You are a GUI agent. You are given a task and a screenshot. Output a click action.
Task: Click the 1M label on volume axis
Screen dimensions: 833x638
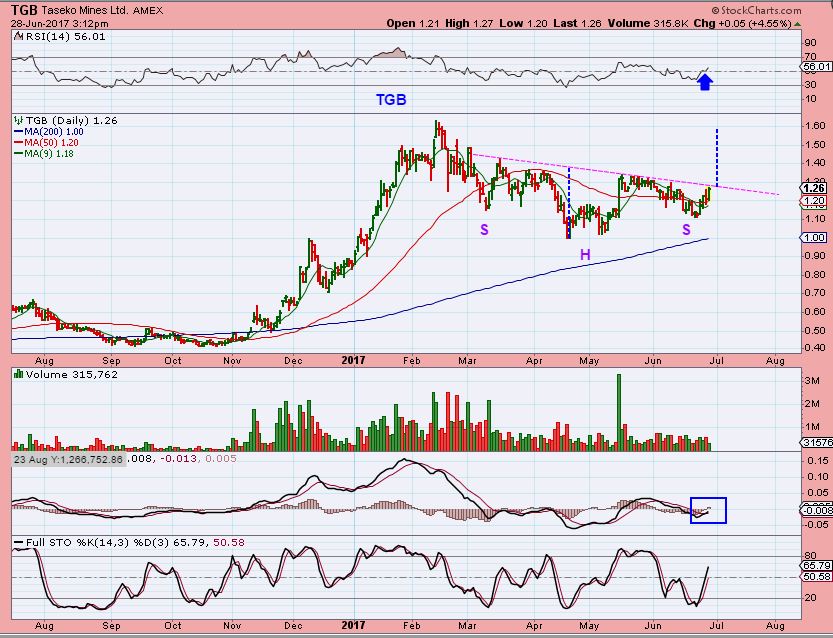click(811, 427)
